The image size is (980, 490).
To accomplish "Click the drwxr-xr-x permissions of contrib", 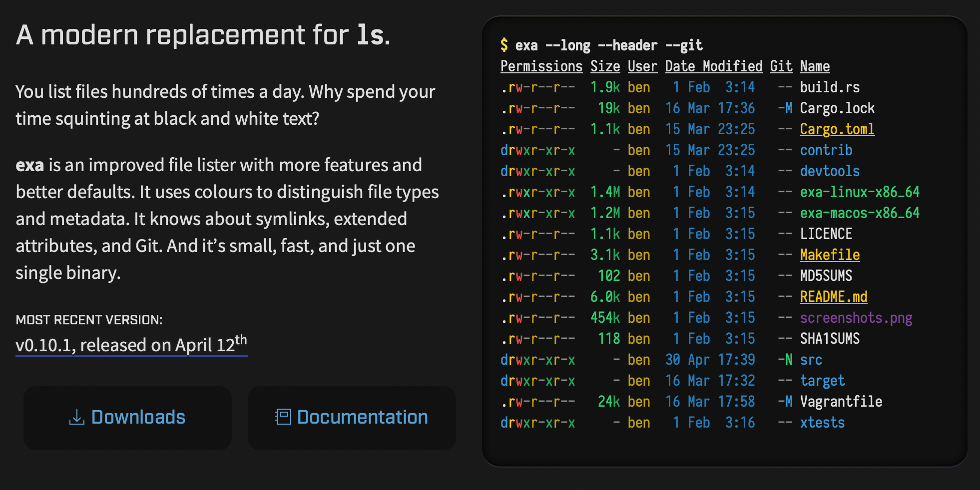I will click(x=538, y=150).
